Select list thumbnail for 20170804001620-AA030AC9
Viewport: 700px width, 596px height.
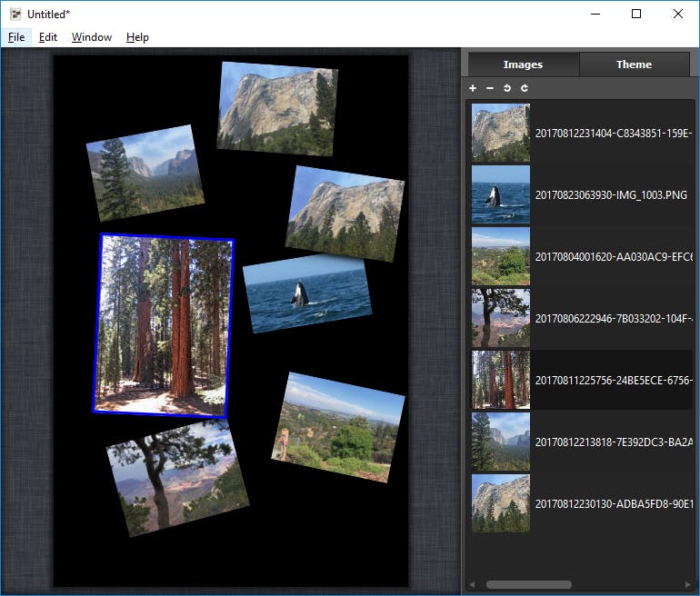[x=501, y=256]
